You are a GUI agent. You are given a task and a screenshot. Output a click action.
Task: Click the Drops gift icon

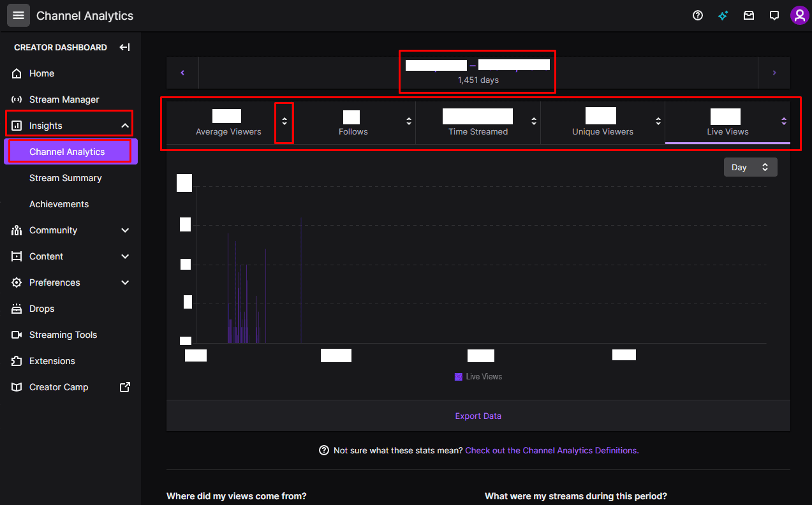[x=17, y=309]
